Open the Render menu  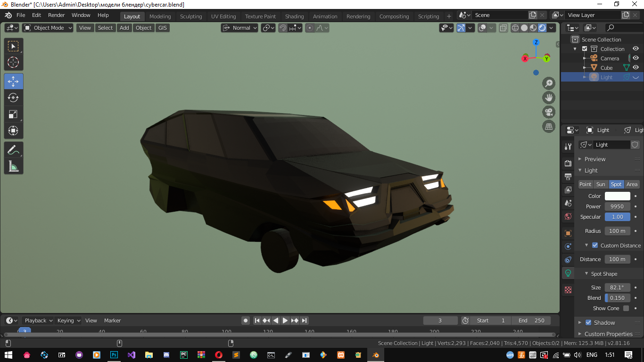[x=56, y=15]
